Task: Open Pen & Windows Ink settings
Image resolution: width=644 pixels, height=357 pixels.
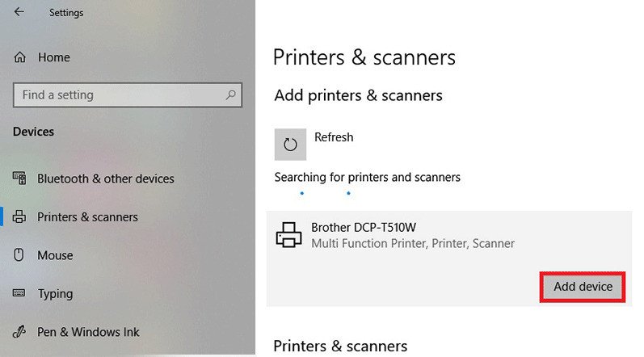Action: coord(88,332)
